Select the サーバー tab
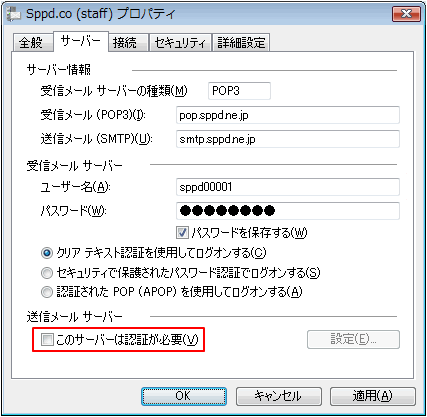Screen dimensions: 427x417 click(x=81, y=41)
